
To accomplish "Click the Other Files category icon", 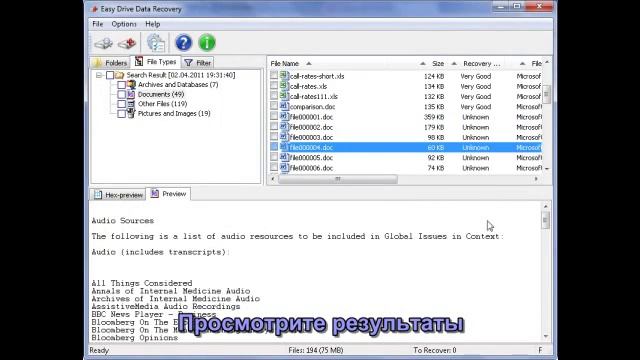I will tap(131, 104).
